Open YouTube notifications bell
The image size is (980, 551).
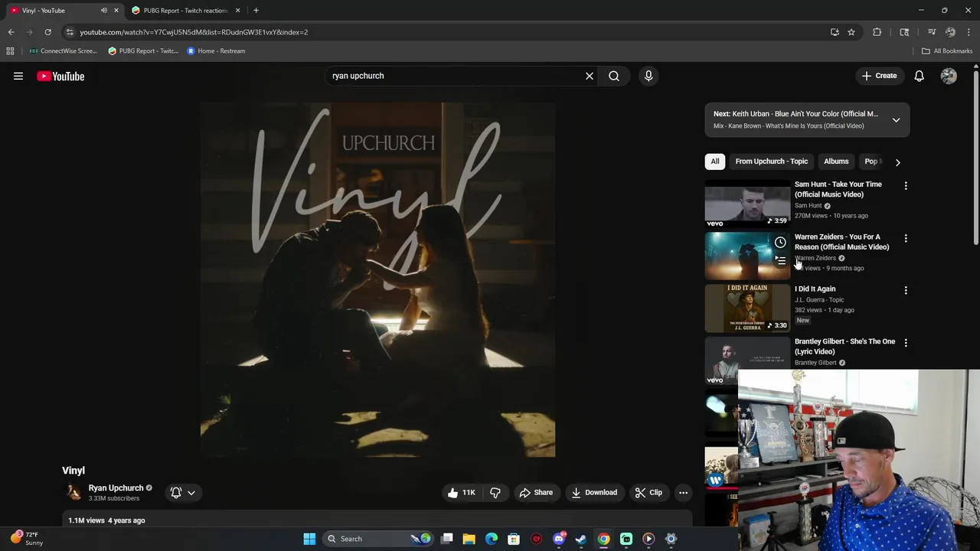pyautogui.click(x=919, y=76)
